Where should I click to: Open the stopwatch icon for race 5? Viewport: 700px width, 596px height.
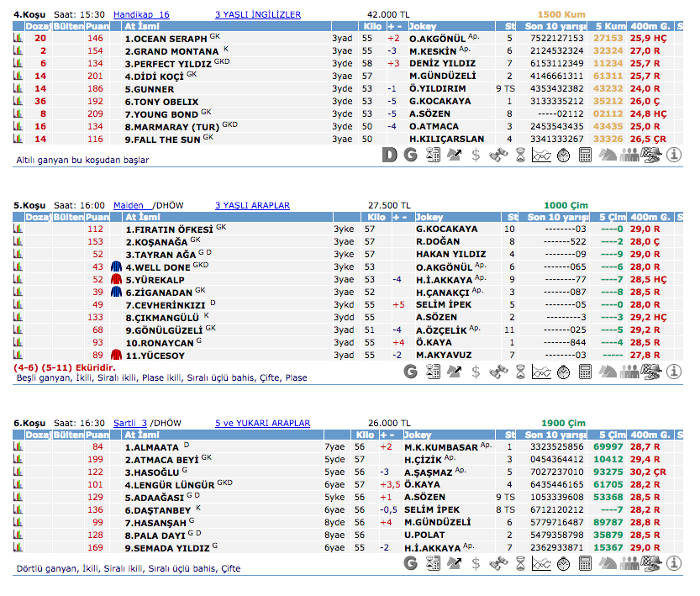click(x=564, y=371)
